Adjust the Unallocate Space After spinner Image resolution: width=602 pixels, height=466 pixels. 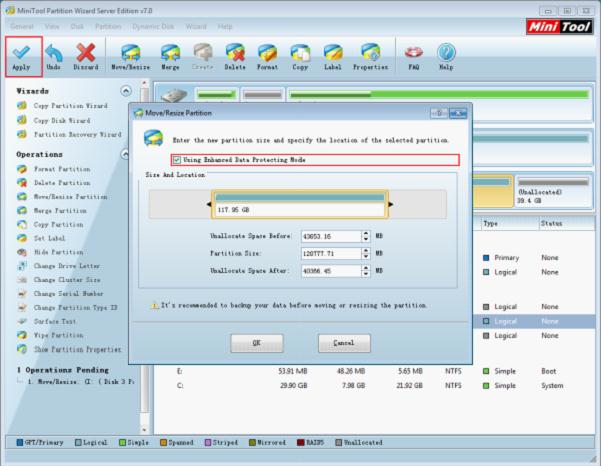[366, 271]
